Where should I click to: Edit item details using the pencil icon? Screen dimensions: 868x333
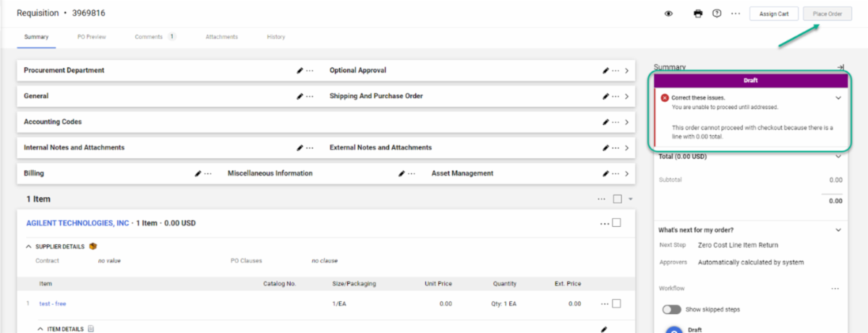click(x=605, y=329)
